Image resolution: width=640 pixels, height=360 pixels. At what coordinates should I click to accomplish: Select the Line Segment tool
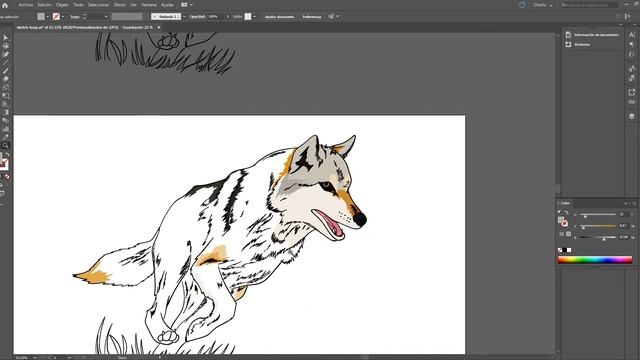[x=5, y=62]
